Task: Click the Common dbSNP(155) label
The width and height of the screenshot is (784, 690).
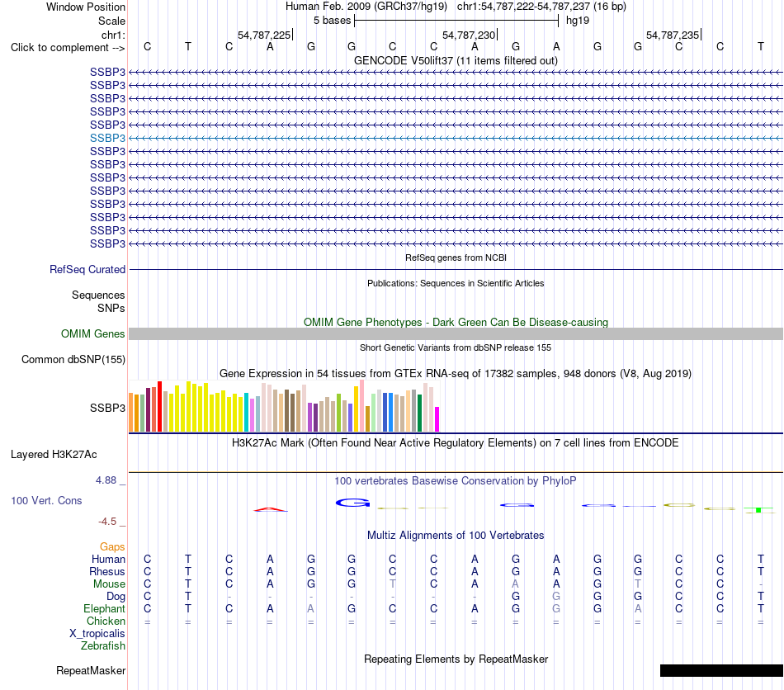Action: (x=73, y=360)
